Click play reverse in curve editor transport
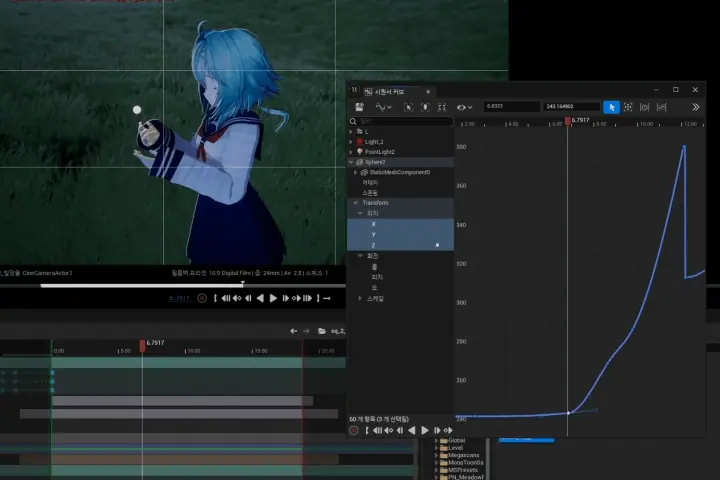 point(412,430)
